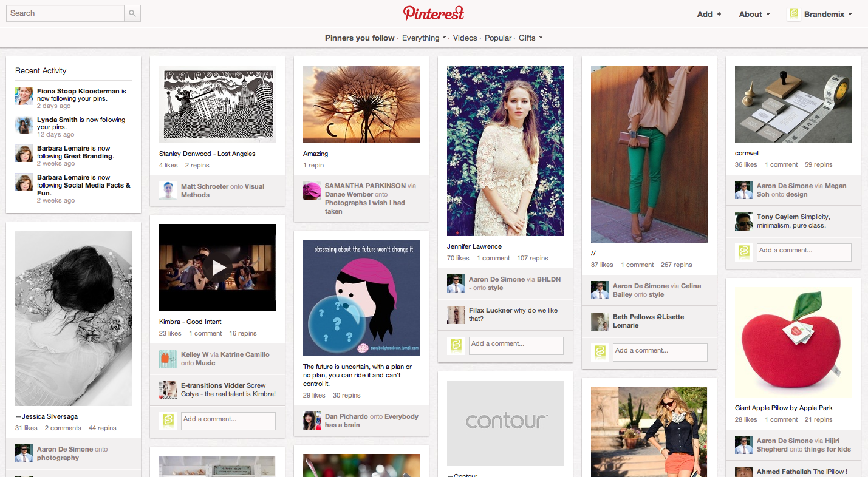Click the Pinterest logo
The height and width of the screenshot is (477, 868).
click(x=433, y=13)
